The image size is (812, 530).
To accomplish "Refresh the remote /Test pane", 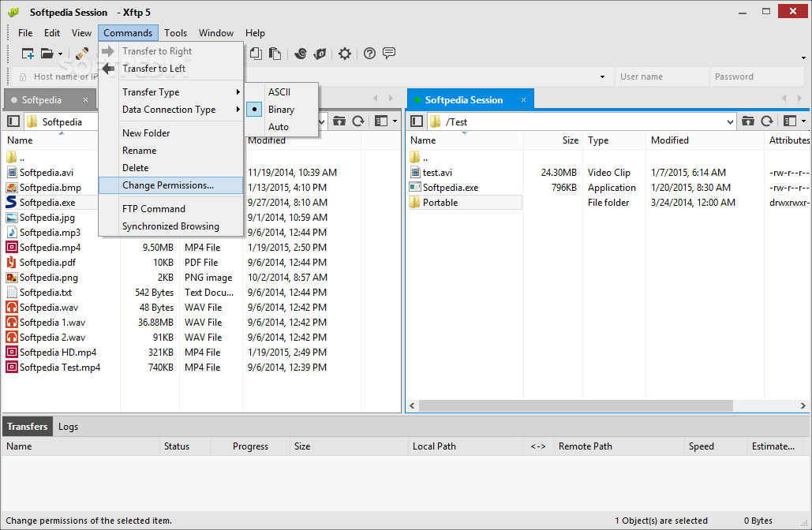I will pos(767,121).
